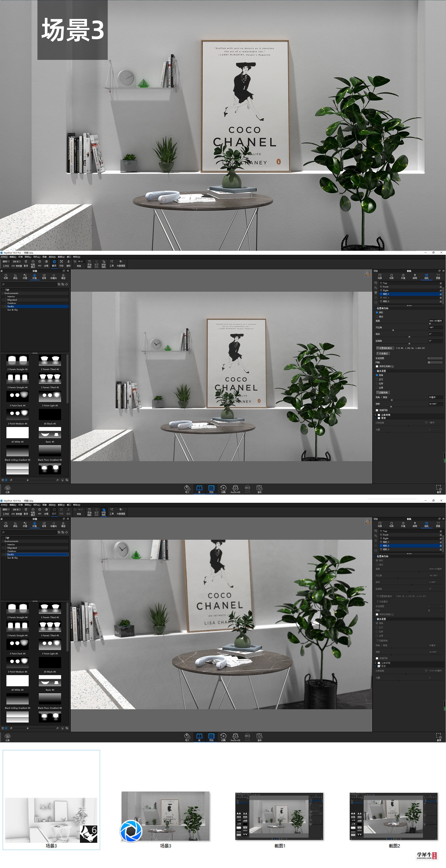
Task: Click Screenshot (截屏) in upper bottom bar
Action: [439, 489]
